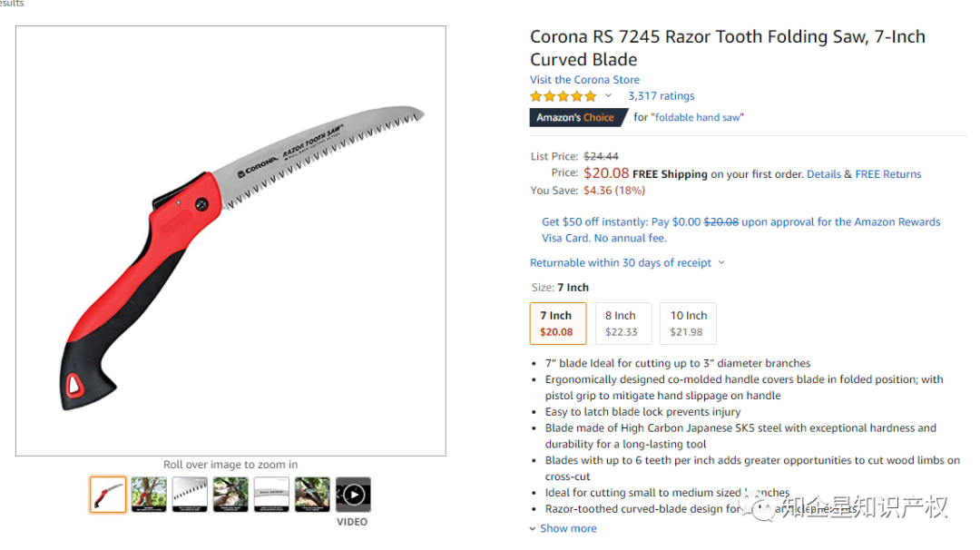
Task: Open the 3,317 ratings link
Action: point(661,96)
